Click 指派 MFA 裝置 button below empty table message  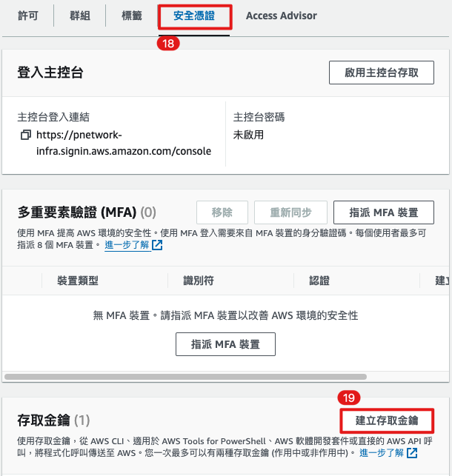click(225, 344)
